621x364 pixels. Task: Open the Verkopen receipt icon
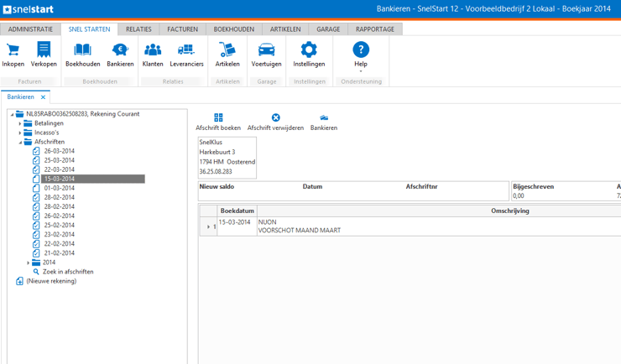[x=44, y=49]
